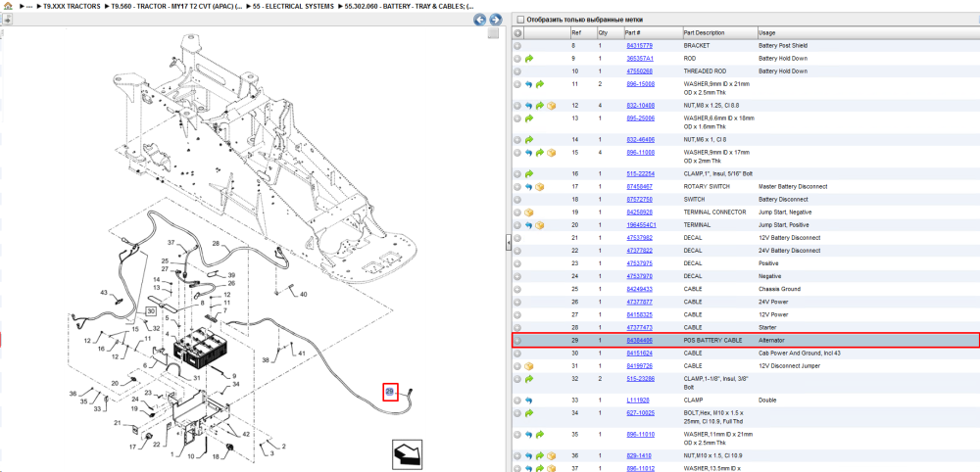Go to the home page icon
The height and width of the screenshot is (472, 980).
(x=8, y=6)
